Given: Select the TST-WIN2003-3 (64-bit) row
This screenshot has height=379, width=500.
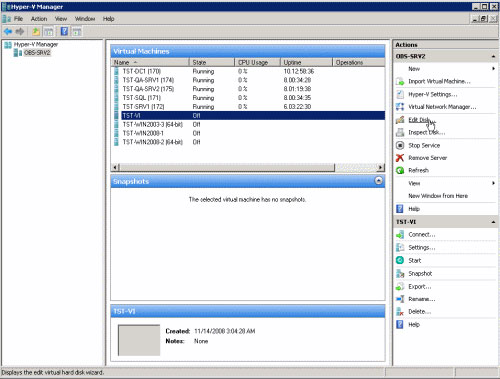Looking at the screenshot, I should pos(248,124).
